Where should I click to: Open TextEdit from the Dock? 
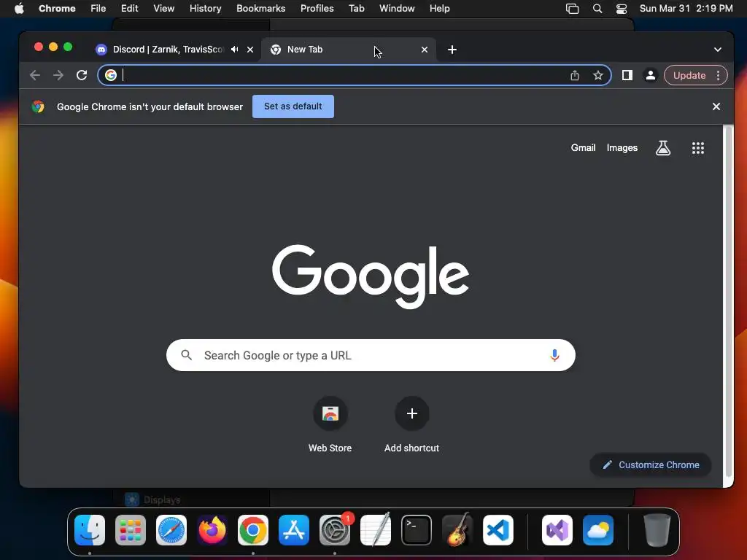click(x=376, y=530)
